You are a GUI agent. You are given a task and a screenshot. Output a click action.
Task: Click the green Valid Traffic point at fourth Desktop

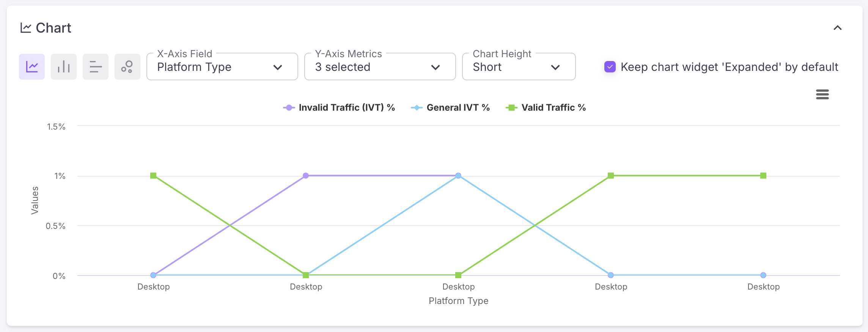(x=611, y=175)
